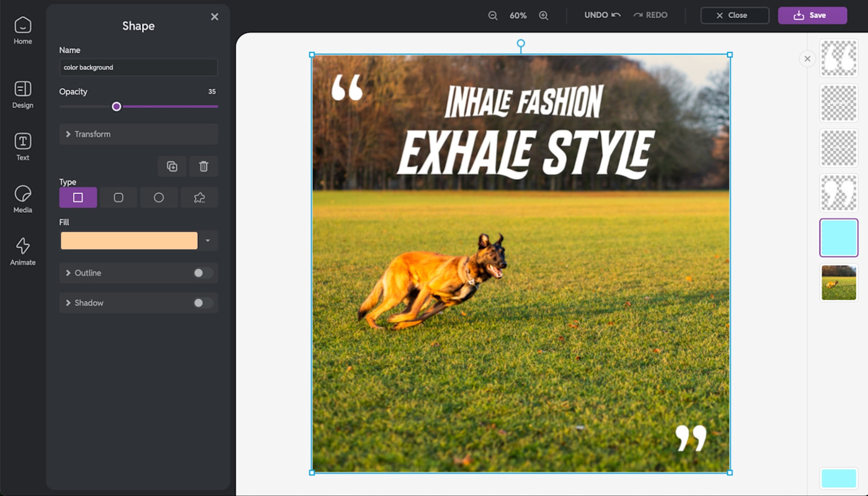
Task: Switch to the Media sidebar tab
Action: point(23,199)
